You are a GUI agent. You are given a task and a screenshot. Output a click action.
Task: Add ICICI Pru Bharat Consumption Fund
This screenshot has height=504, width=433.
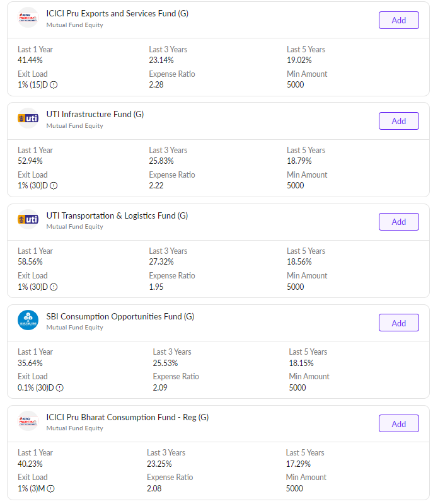click(398, 423)
